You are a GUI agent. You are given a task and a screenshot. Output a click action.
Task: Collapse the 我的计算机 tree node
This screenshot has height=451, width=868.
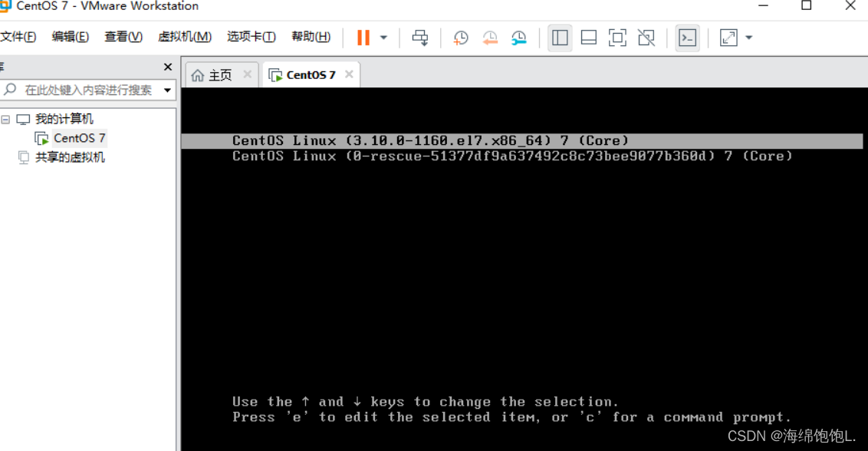tap(5, 119)
